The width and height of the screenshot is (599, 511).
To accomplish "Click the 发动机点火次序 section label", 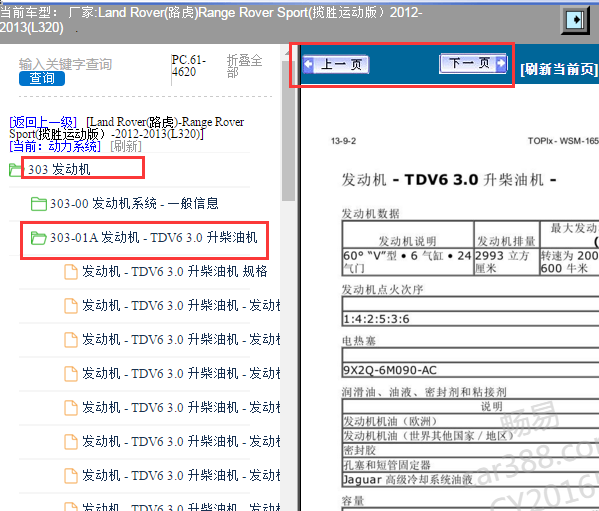I will tap(382, 289).
